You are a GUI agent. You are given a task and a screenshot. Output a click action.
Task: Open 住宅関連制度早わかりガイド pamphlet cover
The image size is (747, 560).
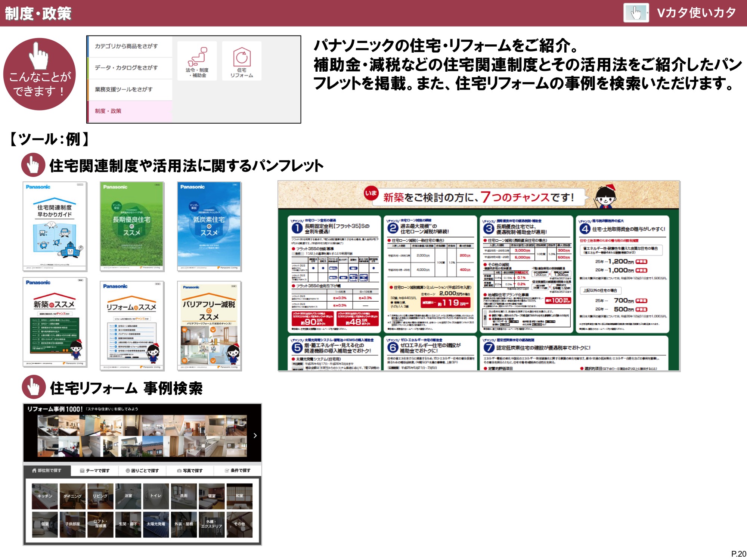(55, 226)
